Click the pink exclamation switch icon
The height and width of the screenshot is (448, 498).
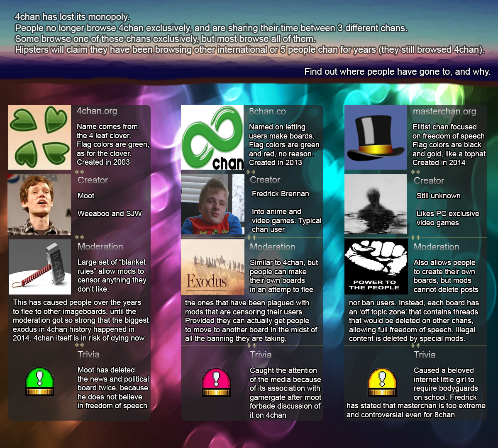pos(216,382)
